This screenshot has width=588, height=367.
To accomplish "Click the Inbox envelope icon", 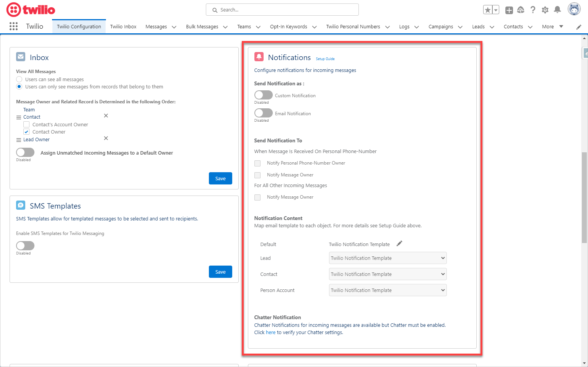I will click(x=21, y=57).
